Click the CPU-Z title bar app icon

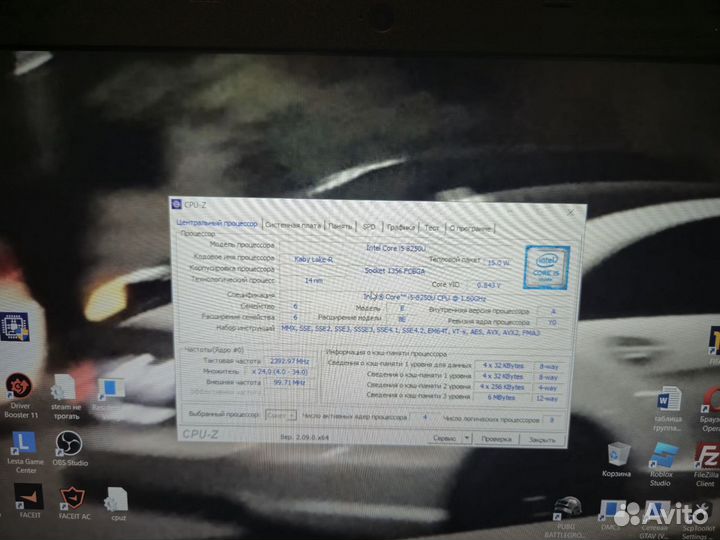point(177,204)
